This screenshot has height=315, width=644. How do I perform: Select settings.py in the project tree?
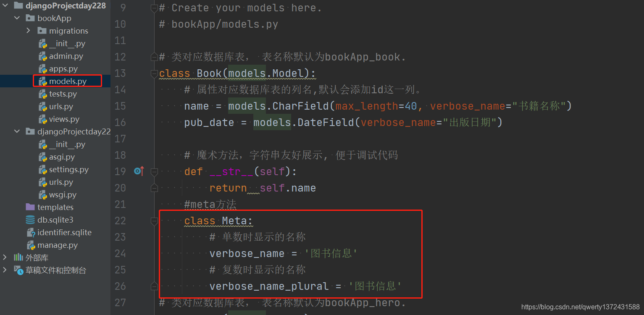[x=69, y=169]
